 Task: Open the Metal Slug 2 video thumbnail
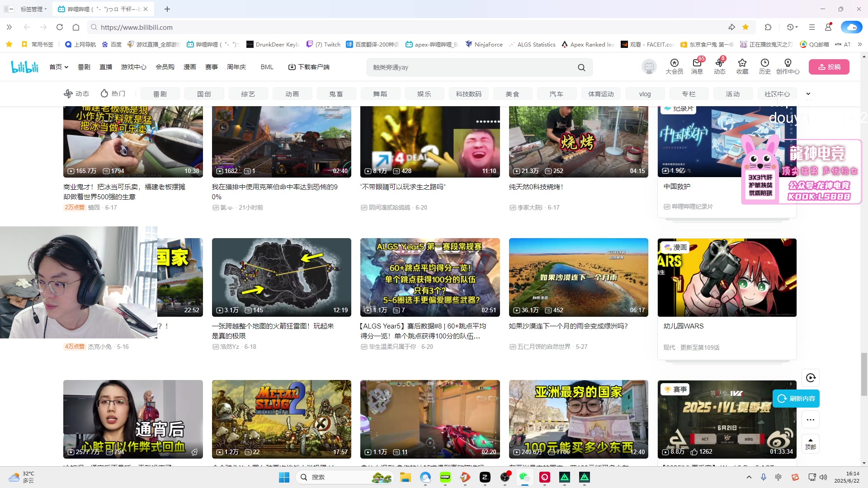[282, 419]
